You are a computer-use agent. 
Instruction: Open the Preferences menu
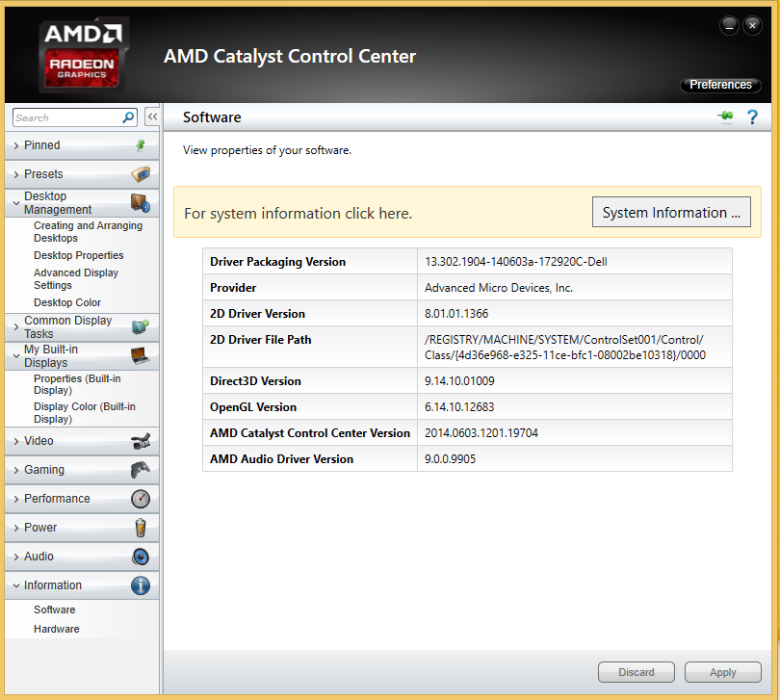tap(720, 85)
